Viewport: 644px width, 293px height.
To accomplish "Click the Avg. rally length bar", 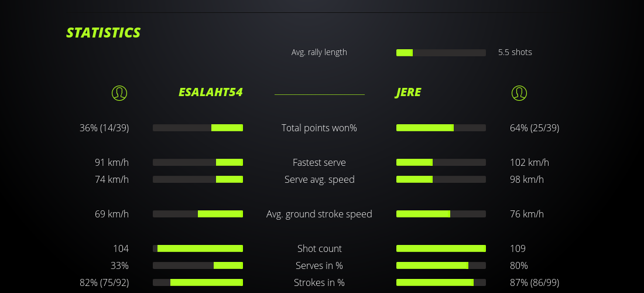I will [441, 53].
